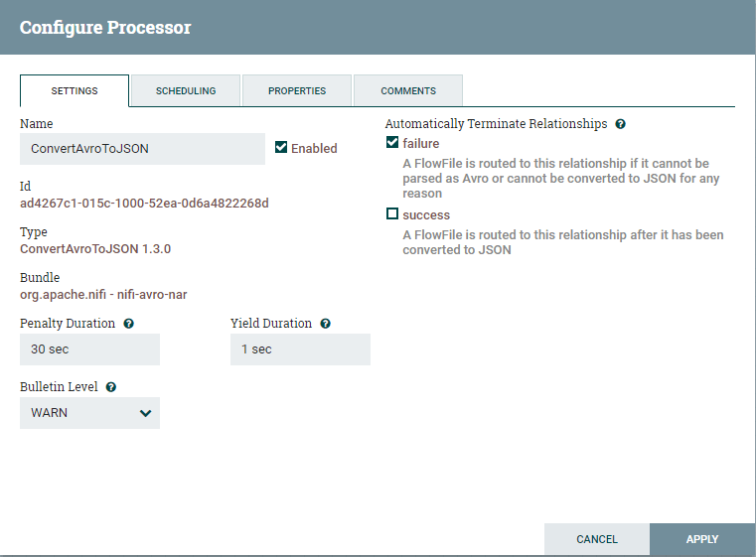Open the Comments tab
The width and height of the screenshot is (756, 557).
point(408,90)
